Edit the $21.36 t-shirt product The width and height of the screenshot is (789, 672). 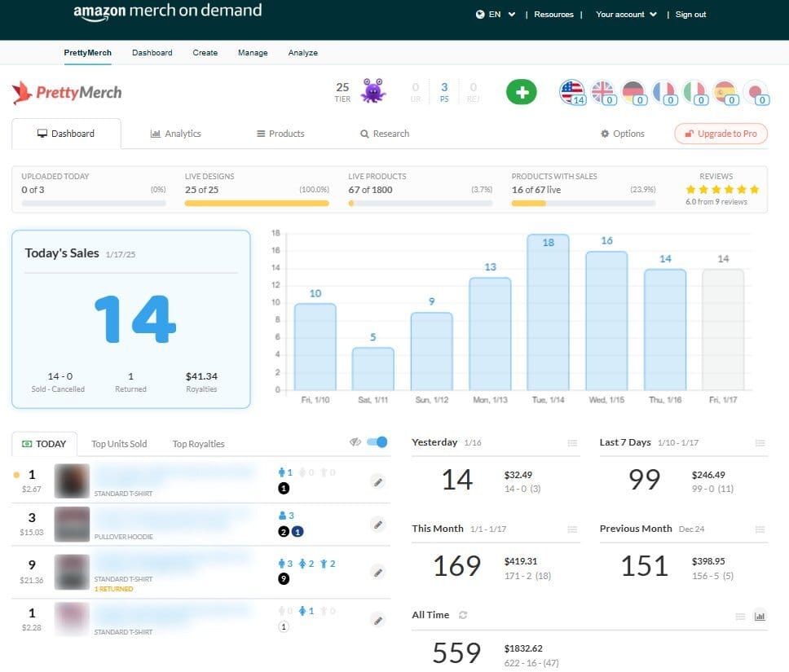point(378,573)
